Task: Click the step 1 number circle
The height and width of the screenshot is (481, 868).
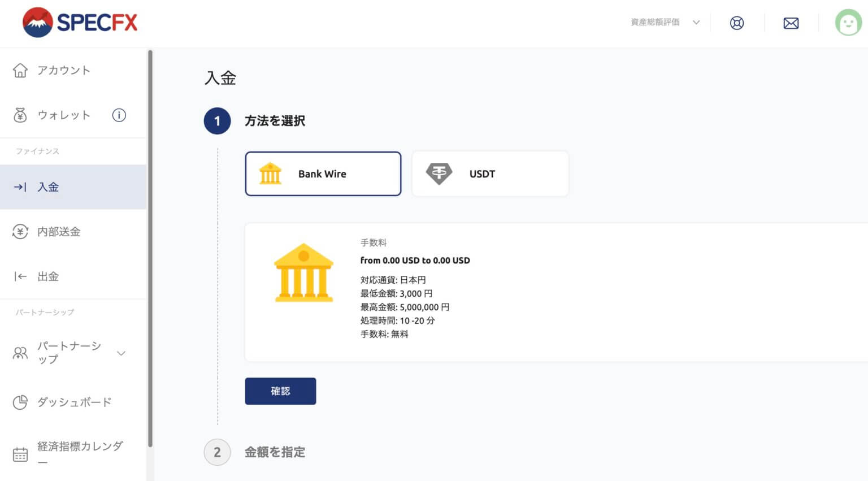Action: 217,121
